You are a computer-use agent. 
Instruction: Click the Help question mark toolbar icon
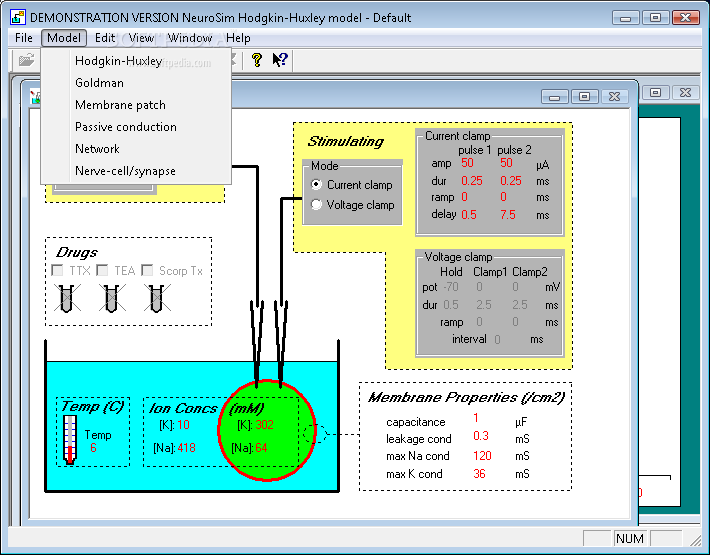click(x=257, y=60)
